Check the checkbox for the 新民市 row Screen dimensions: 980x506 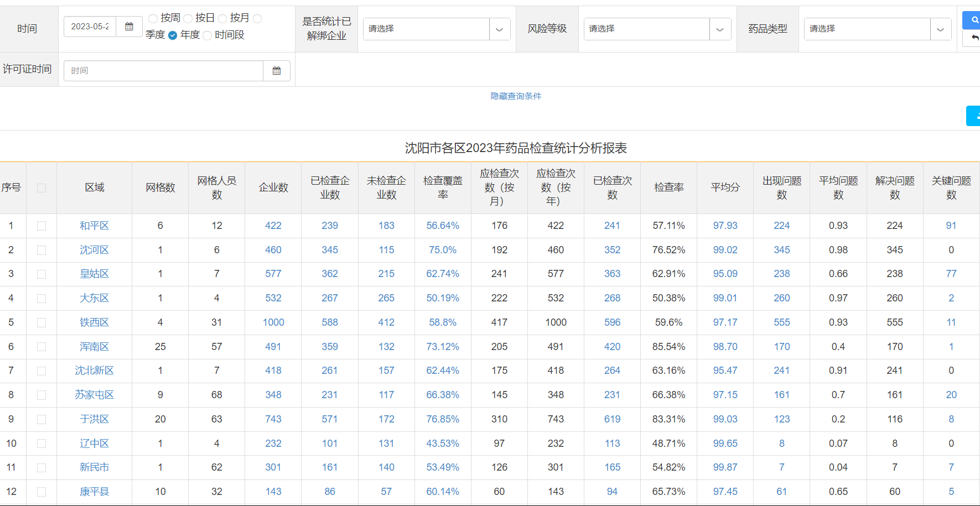point(42,468)
